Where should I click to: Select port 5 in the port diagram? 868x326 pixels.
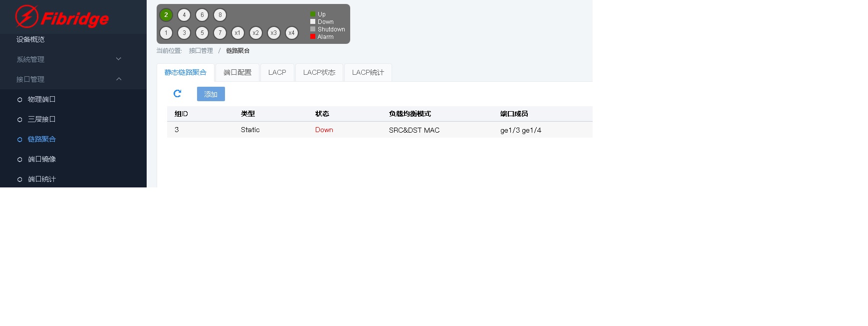[202, 33]
